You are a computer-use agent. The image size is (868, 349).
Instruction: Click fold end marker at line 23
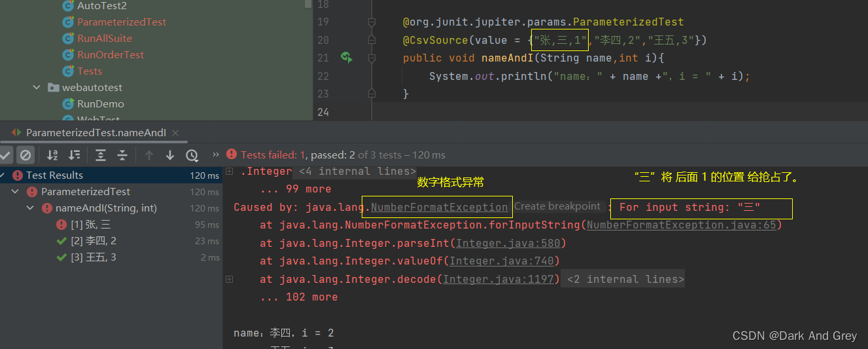372,94
